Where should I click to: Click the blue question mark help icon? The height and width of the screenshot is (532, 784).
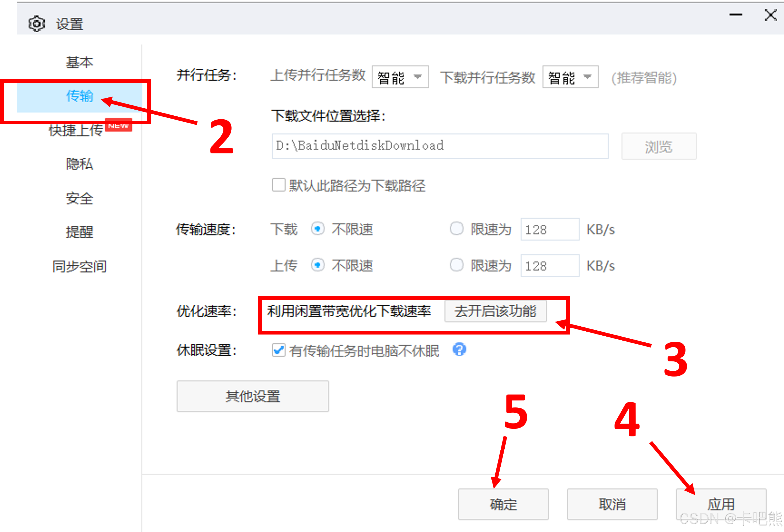click(x=459, y=350)
